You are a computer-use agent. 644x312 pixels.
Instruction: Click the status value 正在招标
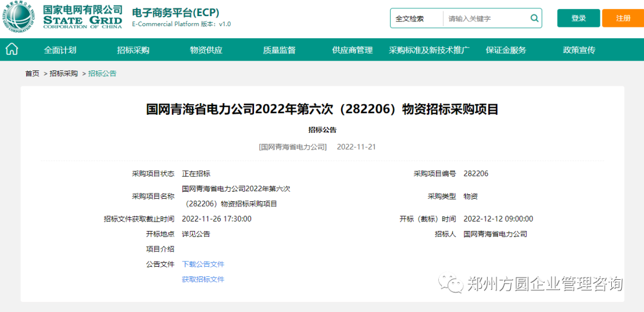coord(196,174)
